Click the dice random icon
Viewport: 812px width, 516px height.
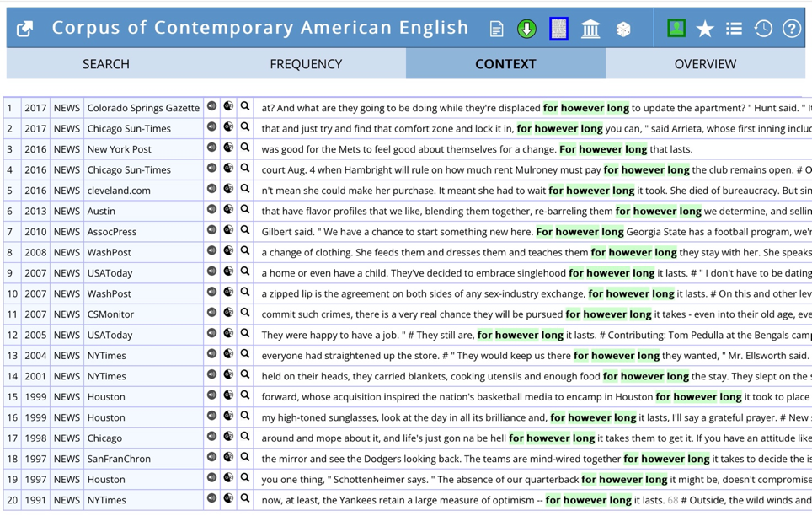[x=623, y=29]
